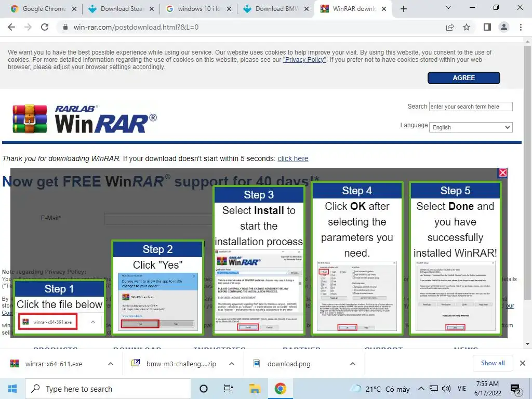Screen dimensions: 532x399
Task: Open the Chrome three-dot menu
Action: [x=521, y=27]
